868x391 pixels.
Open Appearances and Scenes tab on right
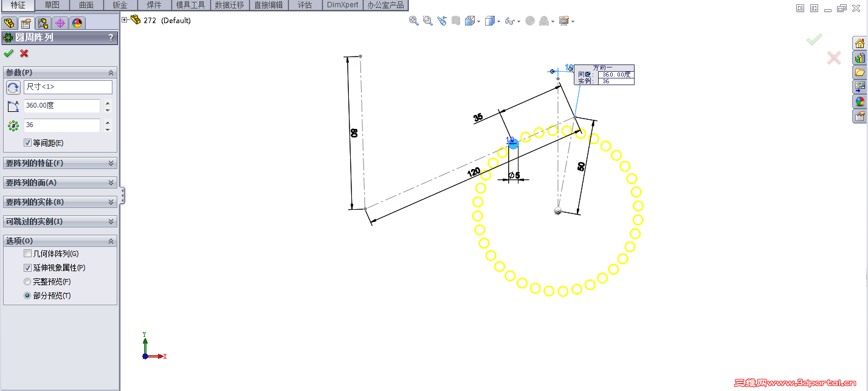click(859, 102)
